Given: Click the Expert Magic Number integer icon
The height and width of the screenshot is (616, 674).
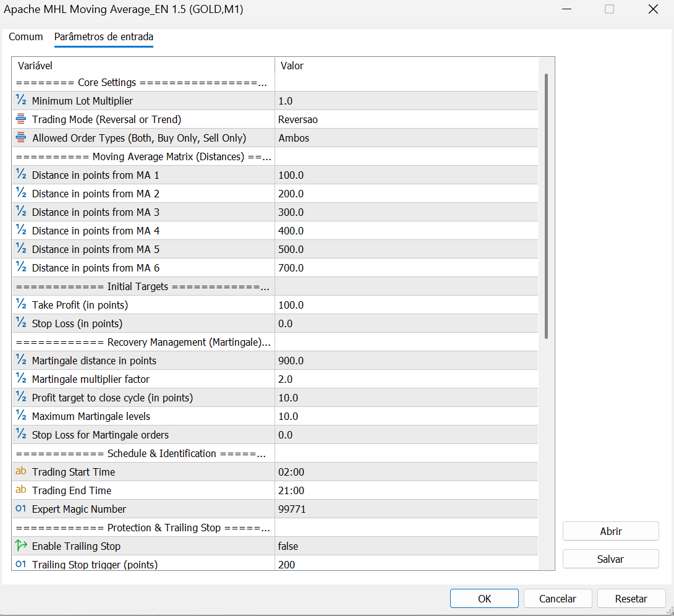Looking at the screenshot, I should (21, 509).
